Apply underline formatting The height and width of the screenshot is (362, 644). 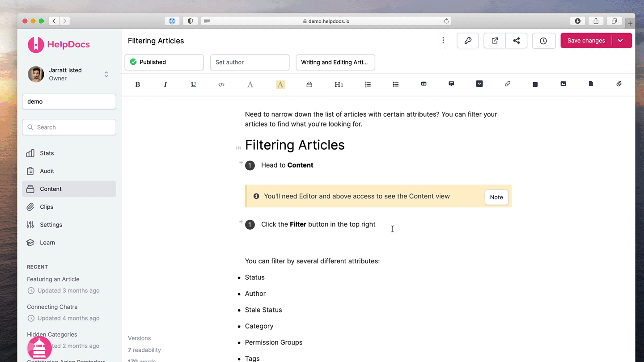pyautogui.click(x=193, y=84)
